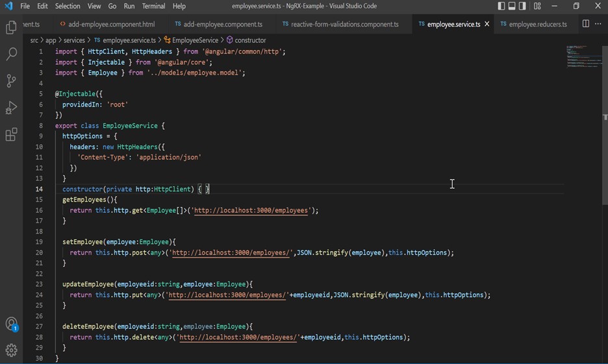Open the Terminal menu

(x=153, y=6)
